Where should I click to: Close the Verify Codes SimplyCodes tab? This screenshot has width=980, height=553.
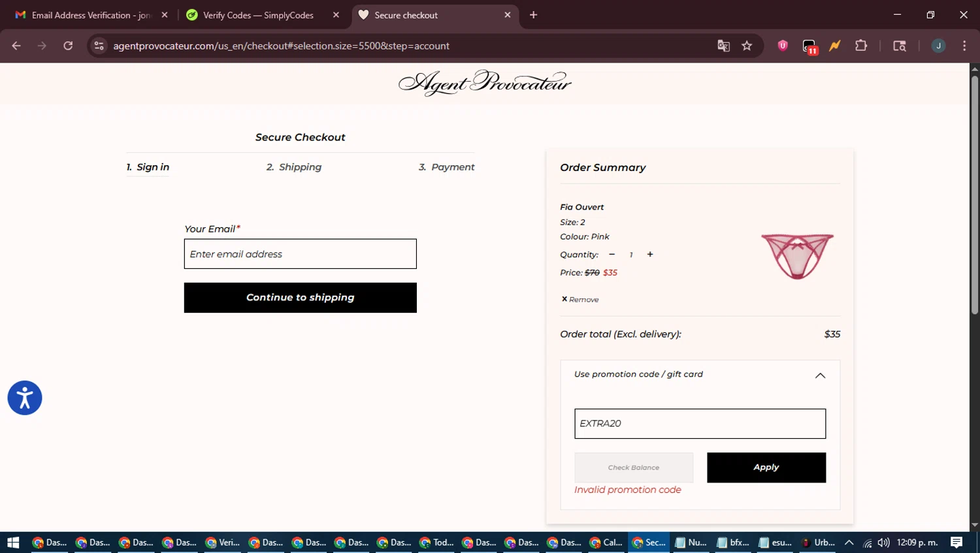pos(336,15)
